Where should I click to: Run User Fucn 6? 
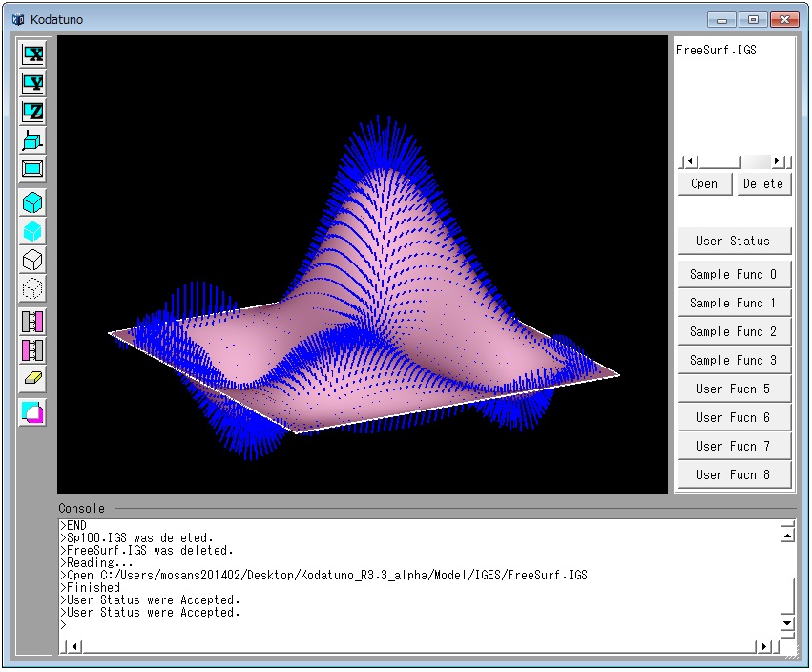(735, 417)
